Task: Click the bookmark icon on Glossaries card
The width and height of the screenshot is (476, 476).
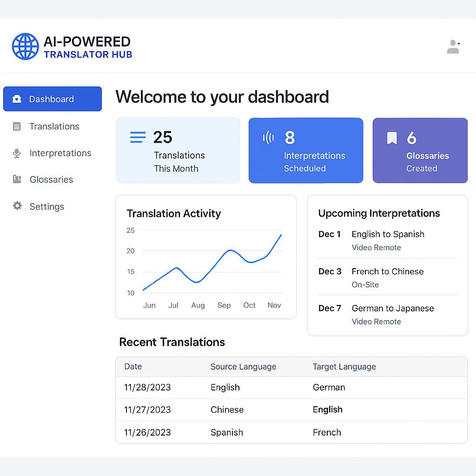Action: point(392,138)
